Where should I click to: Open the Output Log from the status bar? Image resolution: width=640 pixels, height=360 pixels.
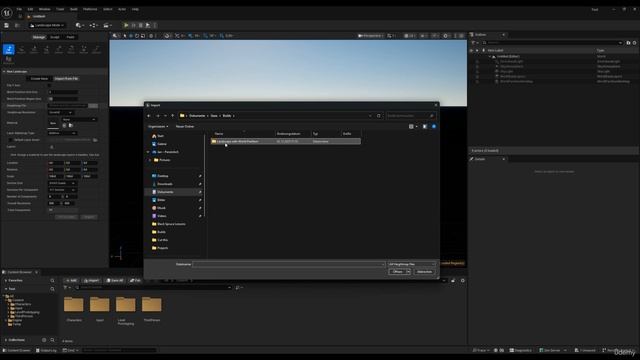pos(46,351)
